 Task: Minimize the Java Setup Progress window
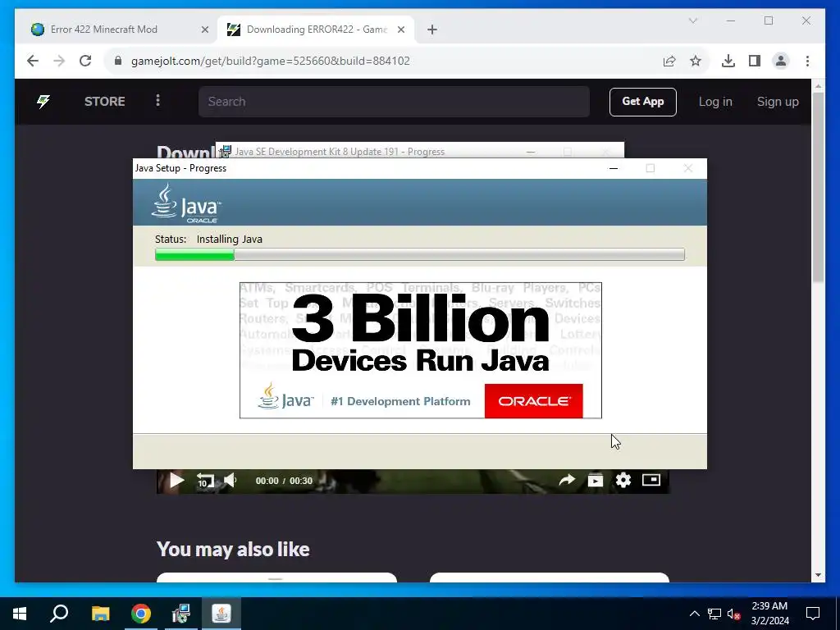[614, 168]
